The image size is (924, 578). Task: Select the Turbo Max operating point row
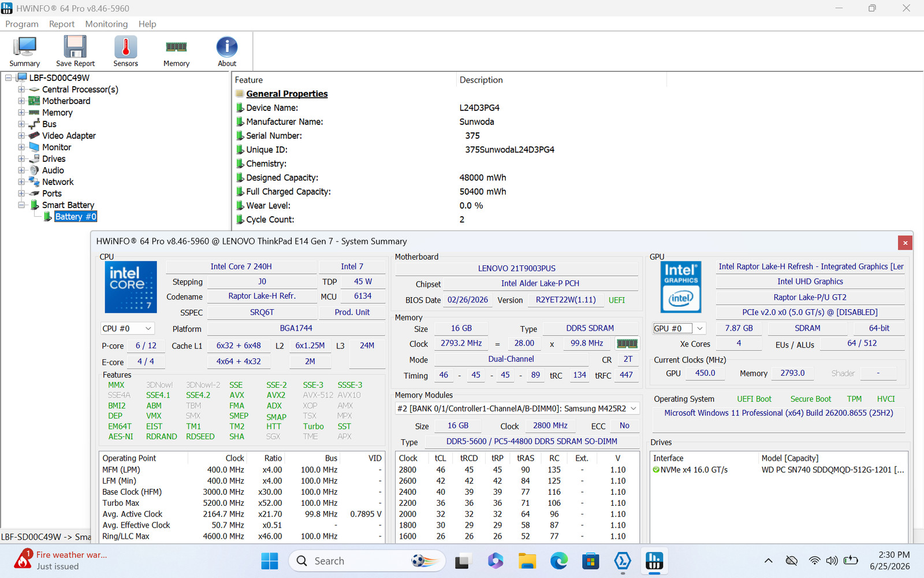coord(242,503)
